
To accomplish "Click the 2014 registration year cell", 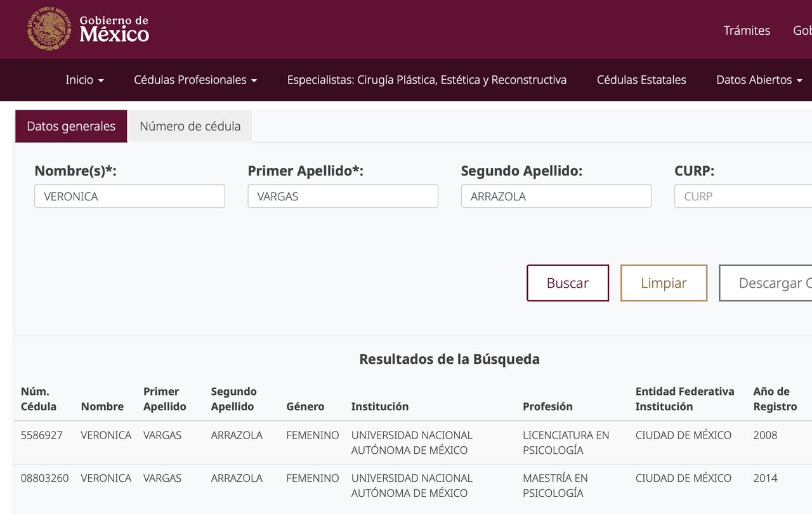I will click(765, 479).
